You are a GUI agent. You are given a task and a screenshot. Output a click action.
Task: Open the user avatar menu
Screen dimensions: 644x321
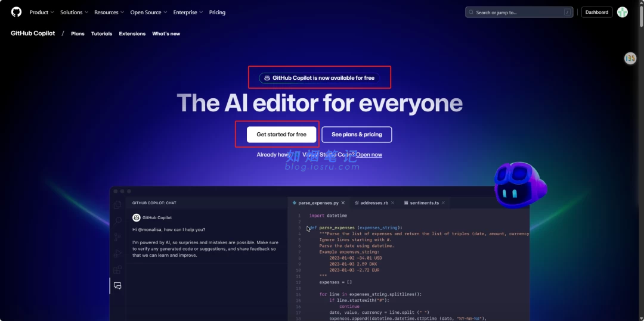622,13
